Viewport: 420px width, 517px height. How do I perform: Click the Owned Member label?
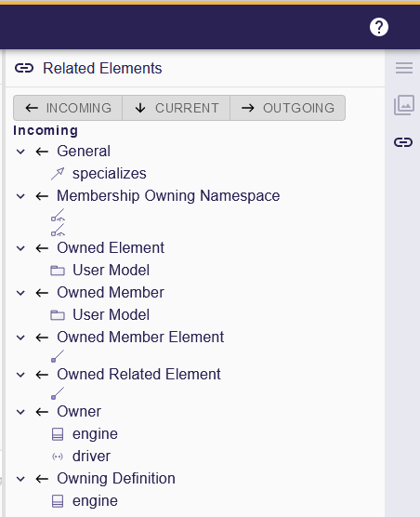[111, 293]
